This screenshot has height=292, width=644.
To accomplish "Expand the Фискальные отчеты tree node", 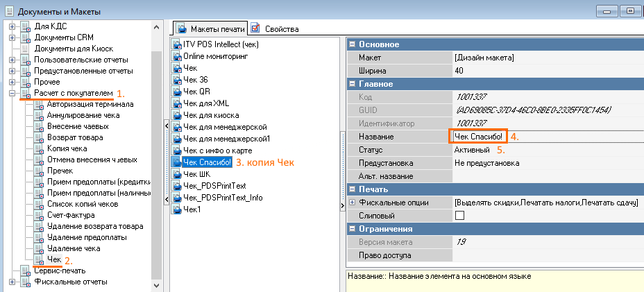I will (x=12, y=282).
